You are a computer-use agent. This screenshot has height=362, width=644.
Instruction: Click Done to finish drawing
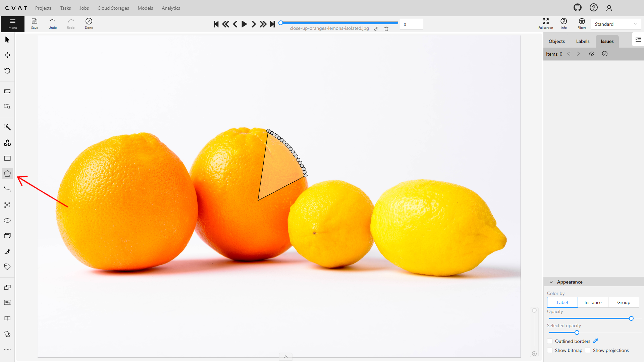click(x=89, y=24)
